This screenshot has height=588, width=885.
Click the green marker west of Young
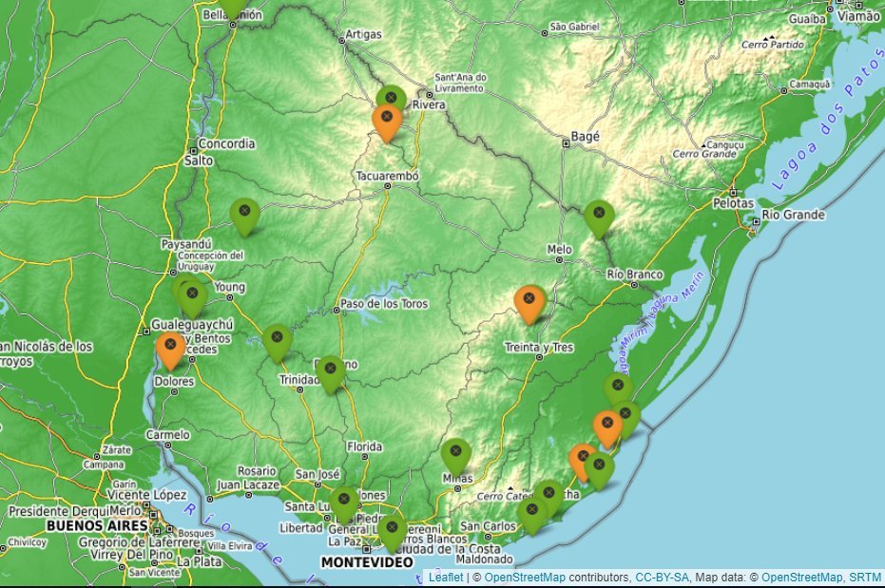[192, 297]
